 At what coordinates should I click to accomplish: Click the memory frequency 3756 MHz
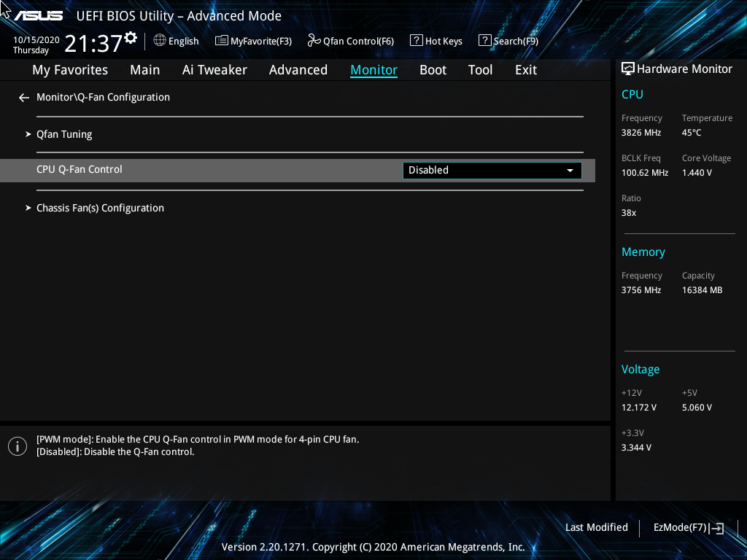click(640, 290)
